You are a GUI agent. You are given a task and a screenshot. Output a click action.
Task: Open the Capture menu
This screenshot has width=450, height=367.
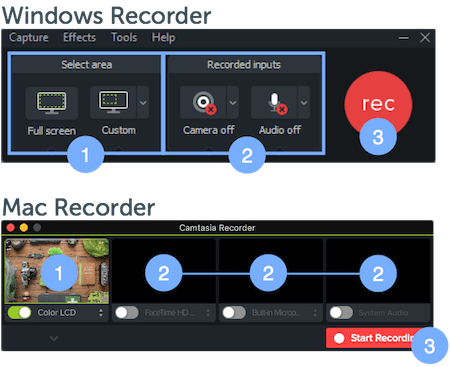pos(29,37)
